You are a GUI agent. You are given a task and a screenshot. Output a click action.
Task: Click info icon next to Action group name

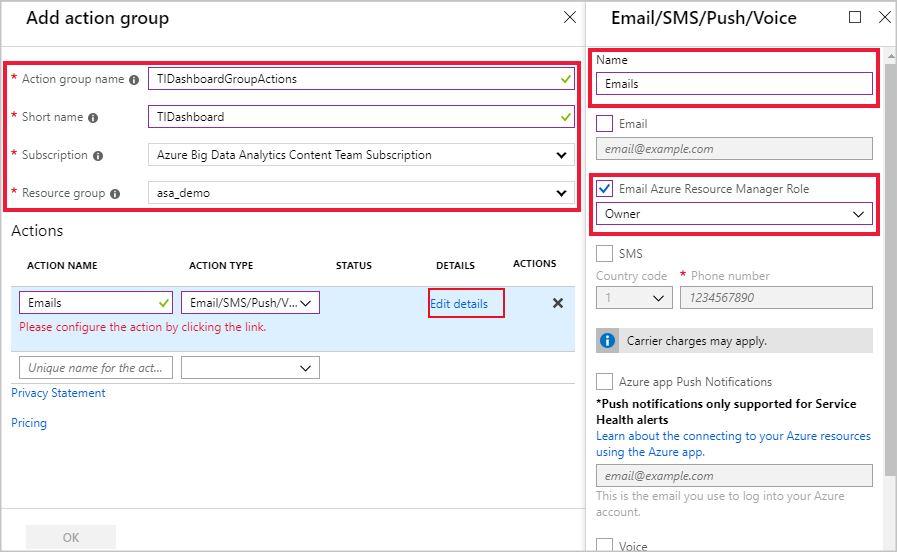tap(134, 80)
